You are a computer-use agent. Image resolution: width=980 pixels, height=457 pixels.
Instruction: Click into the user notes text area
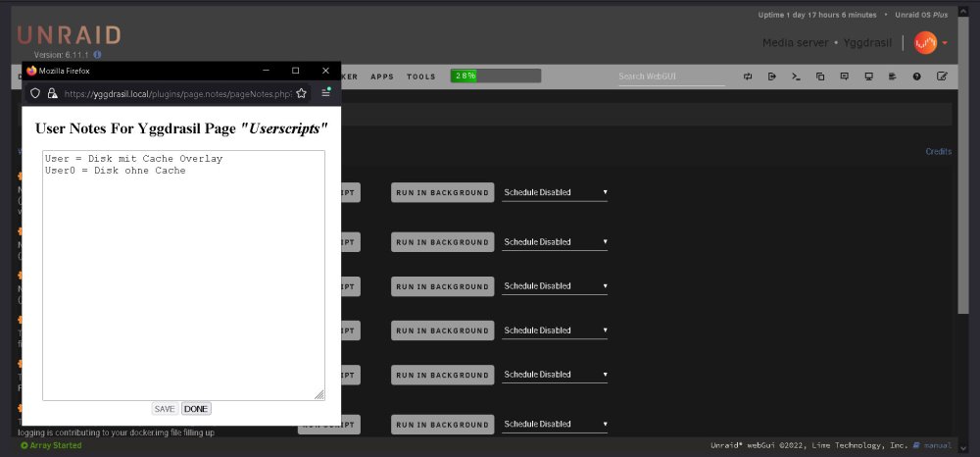(184, 275)
